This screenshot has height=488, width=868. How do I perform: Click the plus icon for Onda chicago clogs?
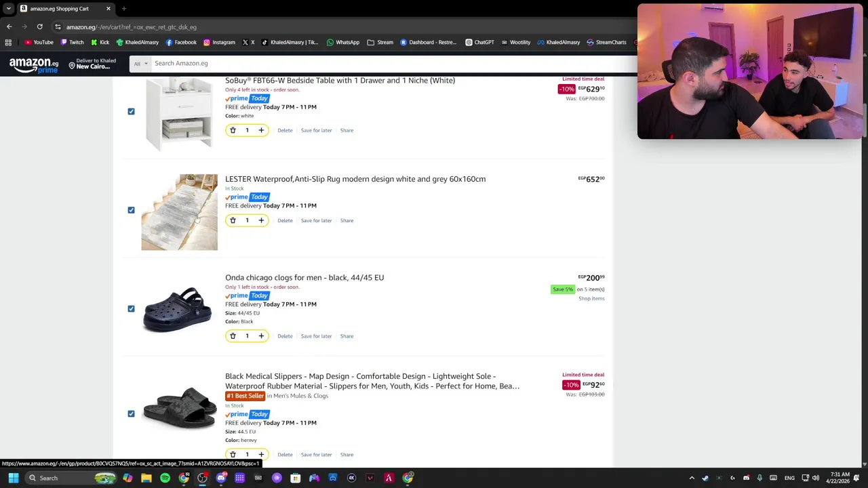coord(261,336)
